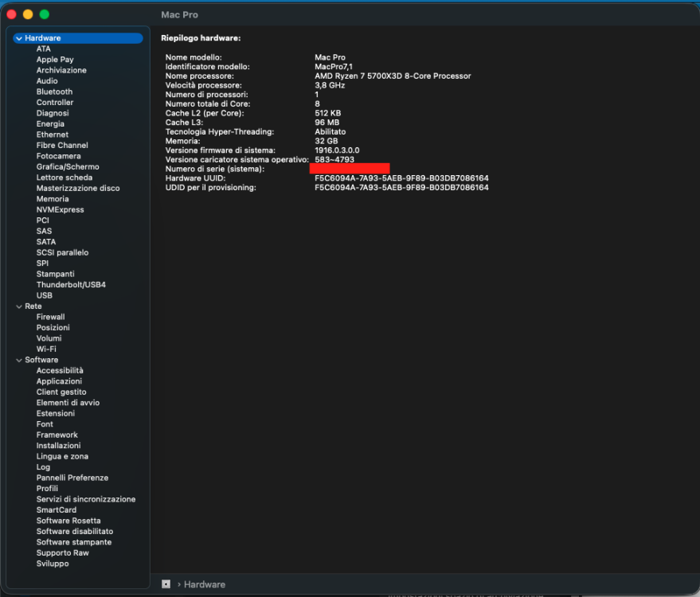Screen dimensions: 700x597
Task: Select Masterizzazione disco entry
Action: click(x=78, y=189)
